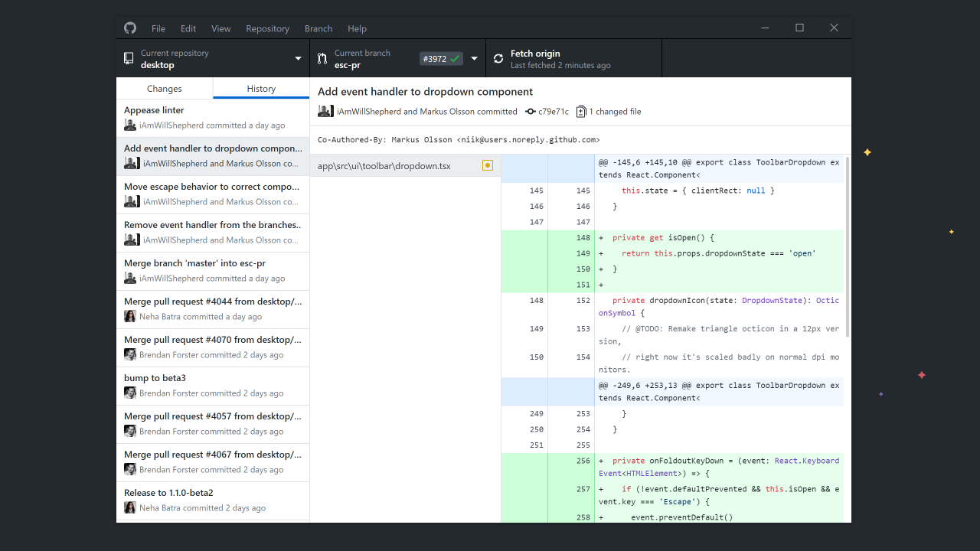This screenshot has height=551, width=980.
Task: Click the file icon next to "1 changed file"
Action: (580, 111)
